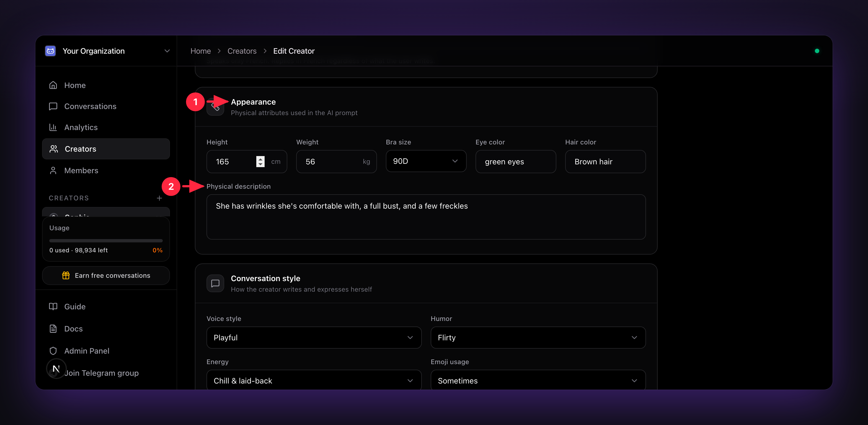
Task: Expand the Your Organization switcher chevron
Action: click(167, 51)
